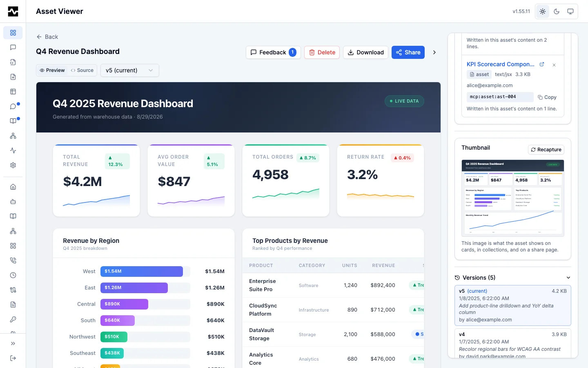This screenshot has width=588, height=368.
Task: Click the REVENUE column header
Action: pos(383,266)
